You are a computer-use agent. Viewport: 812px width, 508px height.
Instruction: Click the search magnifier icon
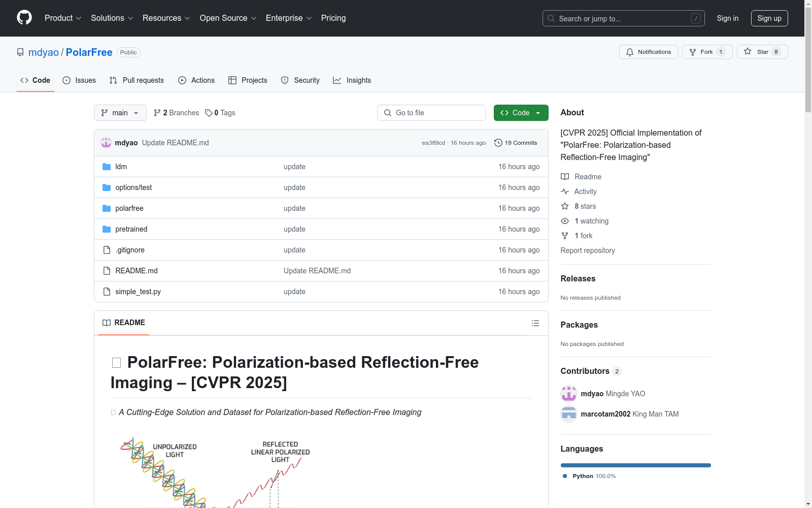551,18
